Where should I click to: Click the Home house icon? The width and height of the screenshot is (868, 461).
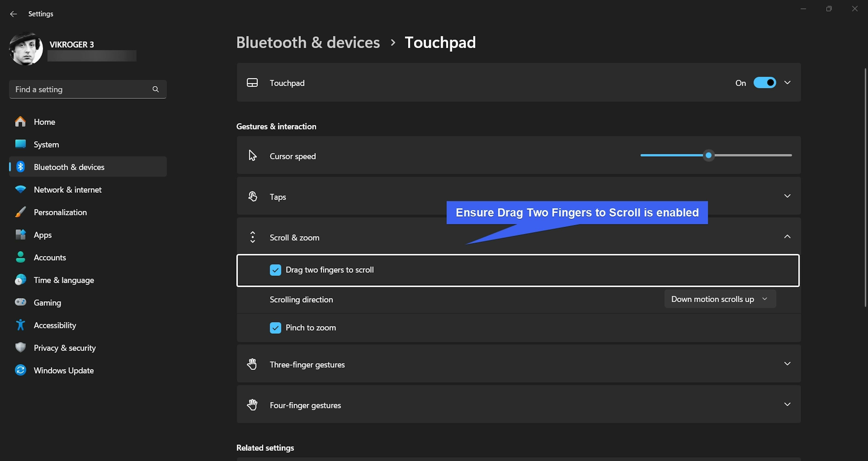click(x=20, y=122)
